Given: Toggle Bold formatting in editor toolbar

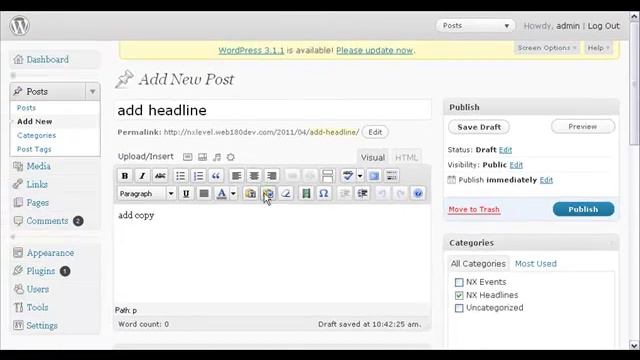Looking at the screenshot, I should (x=125, y=176).
